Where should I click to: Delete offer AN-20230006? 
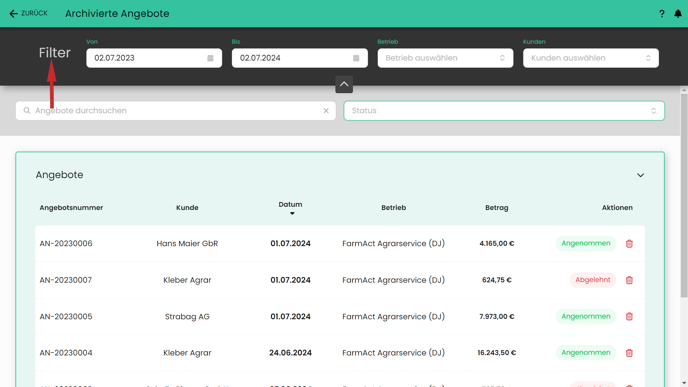(629, 244)
